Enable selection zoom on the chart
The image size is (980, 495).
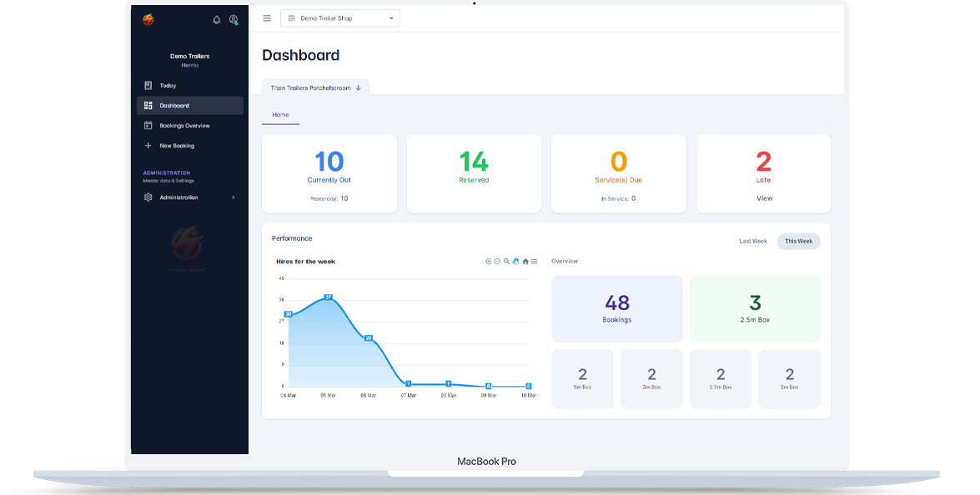505,261
